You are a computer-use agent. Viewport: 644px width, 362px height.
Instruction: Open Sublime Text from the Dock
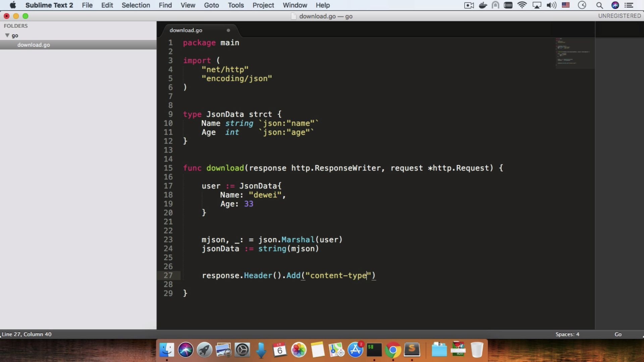(412, 350)
